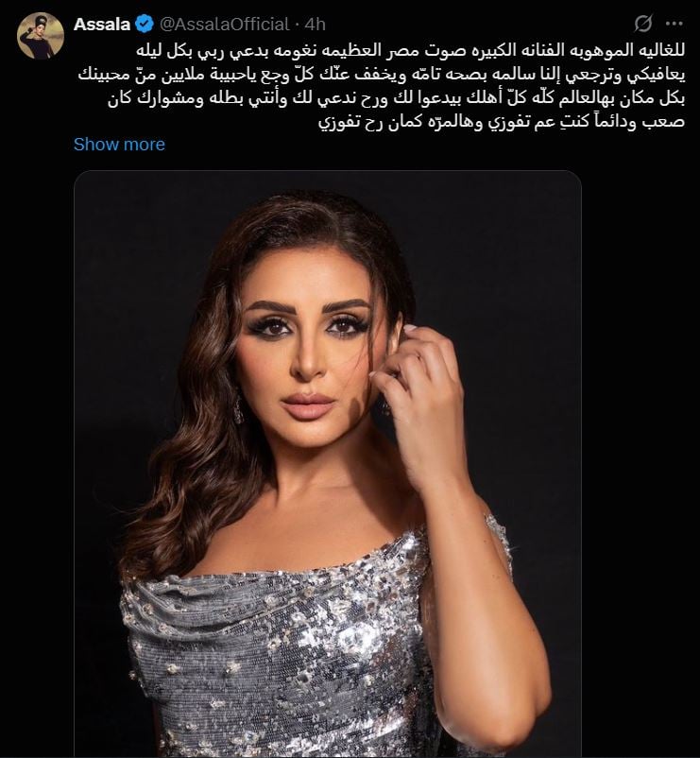Open the three-dot more options menu
Viewport: 700px width, 758px height.
(674, 24)
